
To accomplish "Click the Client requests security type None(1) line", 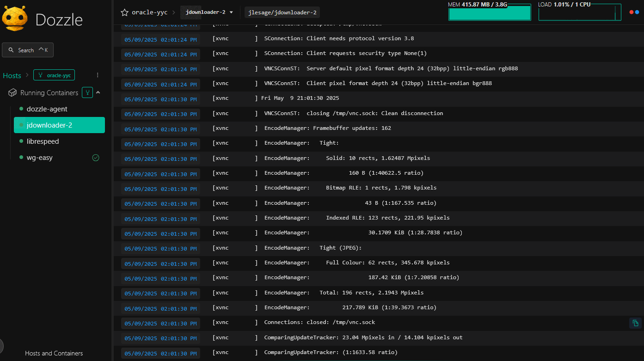I will click(379, 54).
